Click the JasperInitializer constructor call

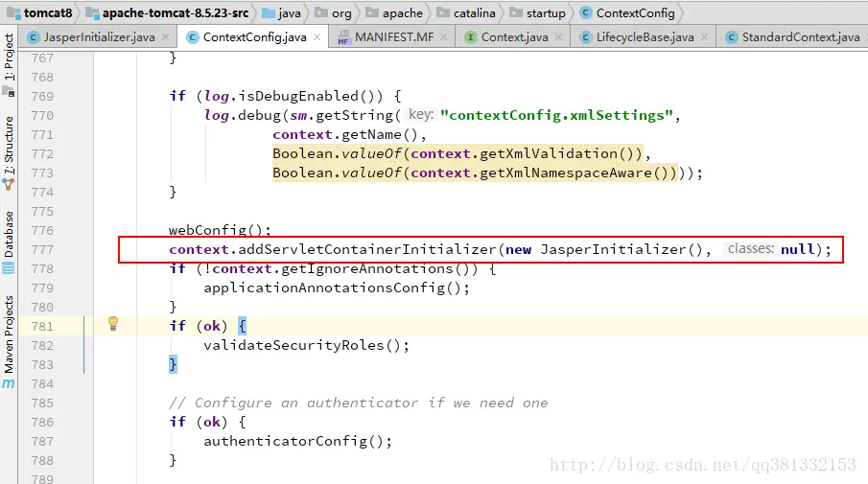622,249
